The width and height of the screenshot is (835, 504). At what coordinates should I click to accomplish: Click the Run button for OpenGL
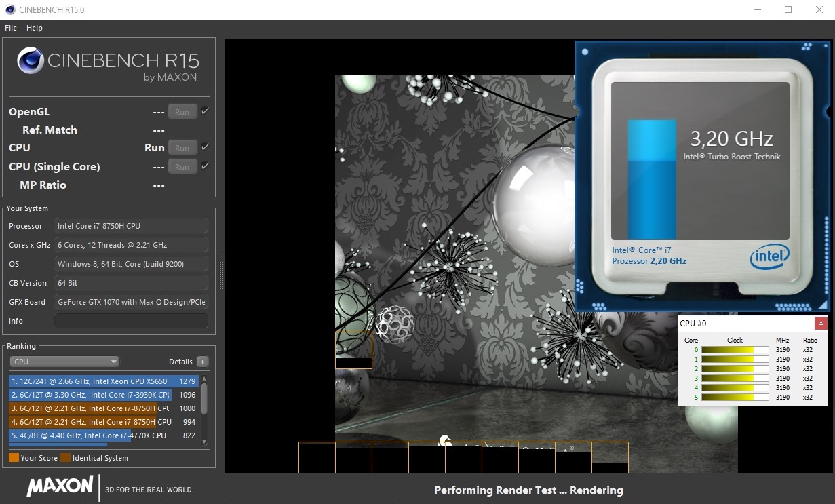point(182,111)
